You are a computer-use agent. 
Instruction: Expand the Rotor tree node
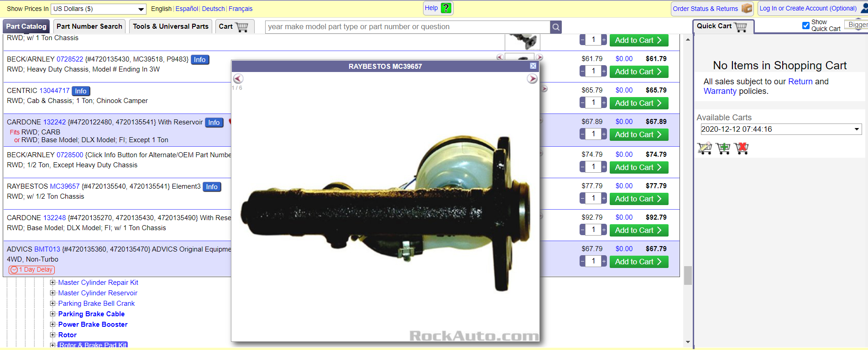(52, 335)
